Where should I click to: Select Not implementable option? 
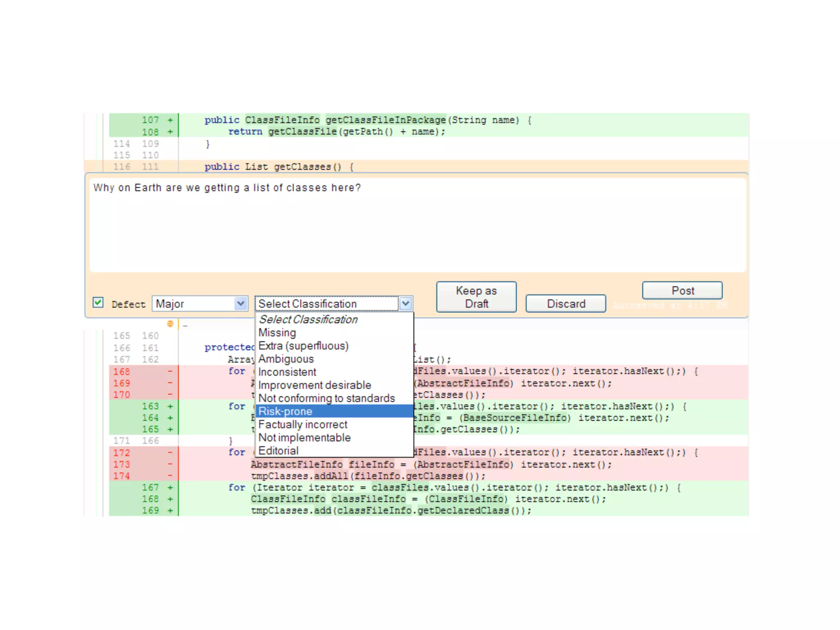tap(304, 438)
